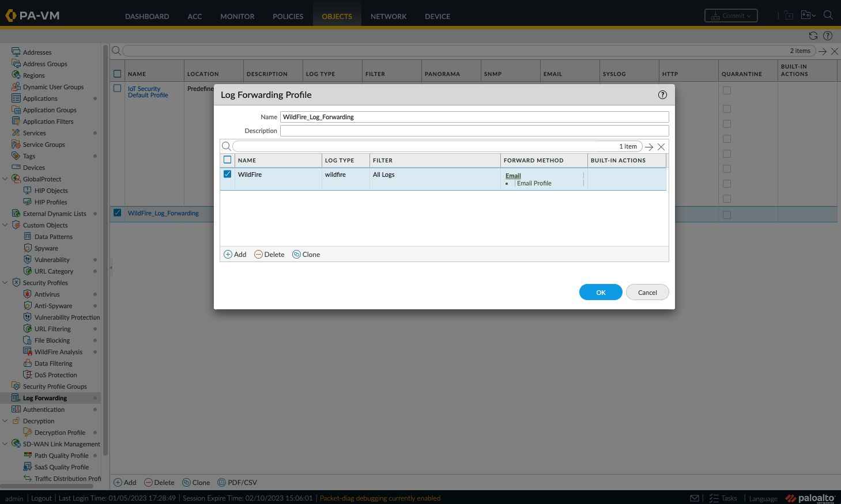
Task: Click Cancel in Log Forwarding Profile dialog
Action: click(647, 292)
